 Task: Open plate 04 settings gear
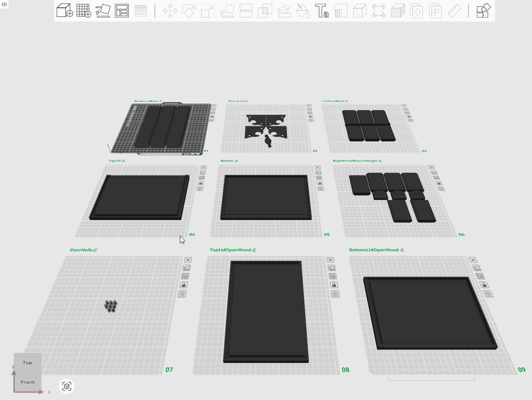point(200,188)
